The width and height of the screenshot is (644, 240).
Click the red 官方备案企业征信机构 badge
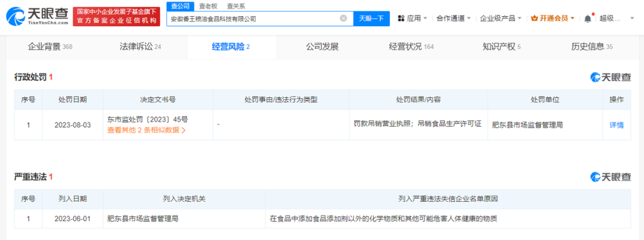(x=116, y=21)
